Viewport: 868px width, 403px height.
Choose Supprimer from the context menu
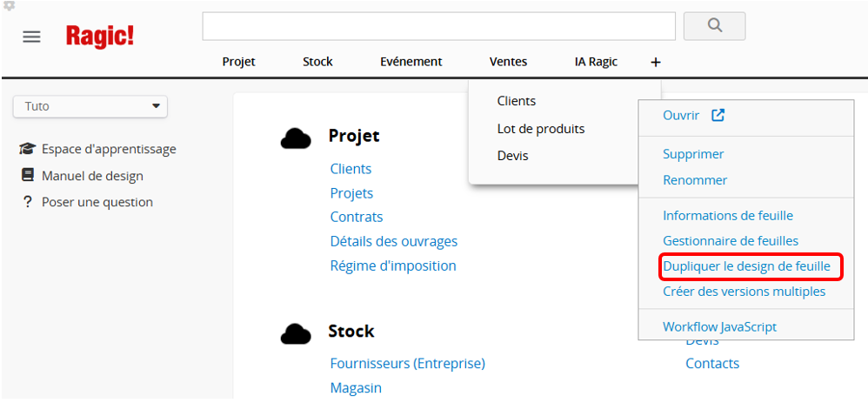point(693,154)
